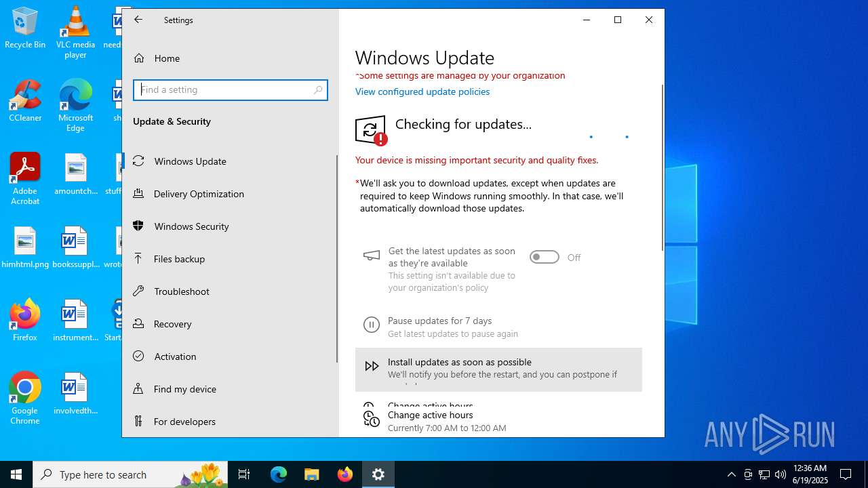Screen dimensions: 868x488
Task: Click the network tray icon
Action: pyautogui.click(x=764, y=474)
